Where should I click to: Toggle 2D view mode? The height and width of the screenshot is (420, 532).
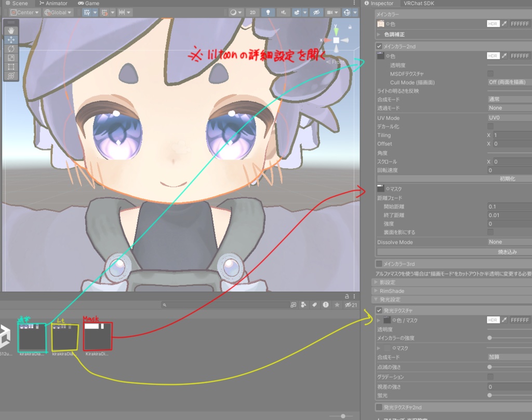[253, 12]
